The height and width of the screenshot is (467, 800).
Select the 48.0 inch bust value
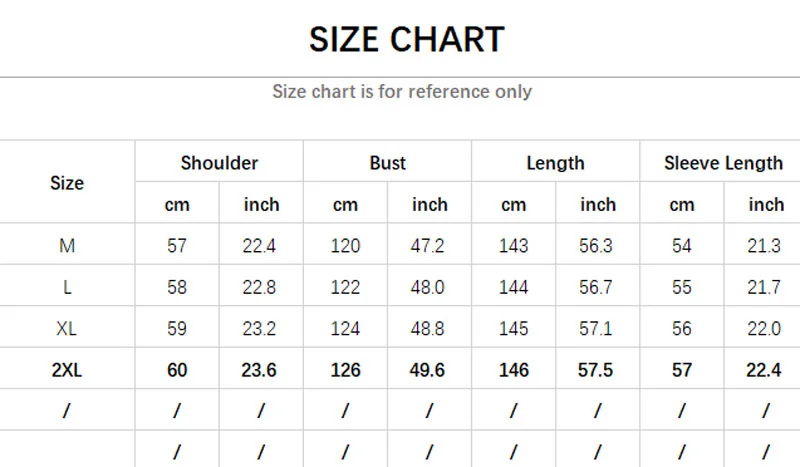(430, 287)
